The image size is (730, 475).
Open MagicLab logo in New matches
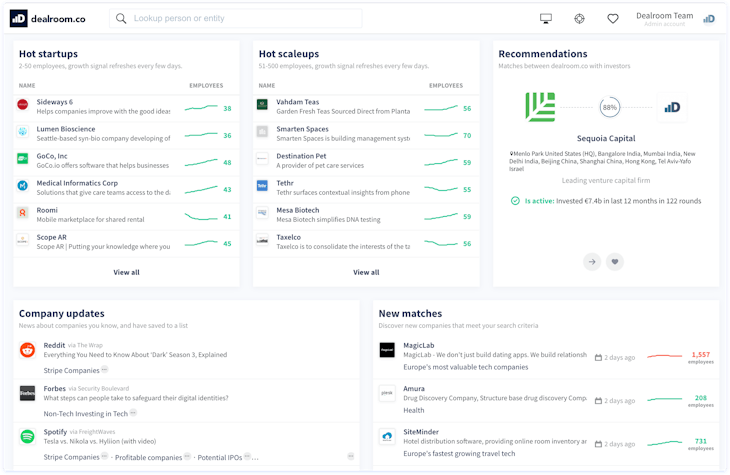tap(387, 350)
